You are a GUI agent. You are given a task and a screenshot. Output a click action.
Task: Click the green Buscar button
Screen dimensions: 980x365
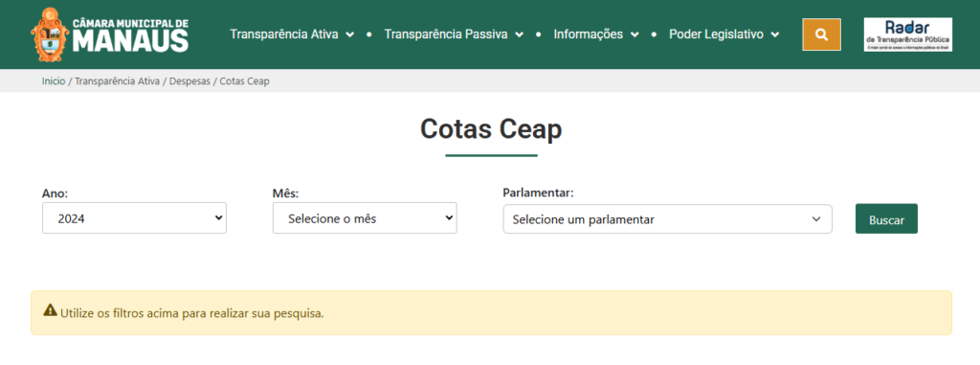click(x=886, y=218)
